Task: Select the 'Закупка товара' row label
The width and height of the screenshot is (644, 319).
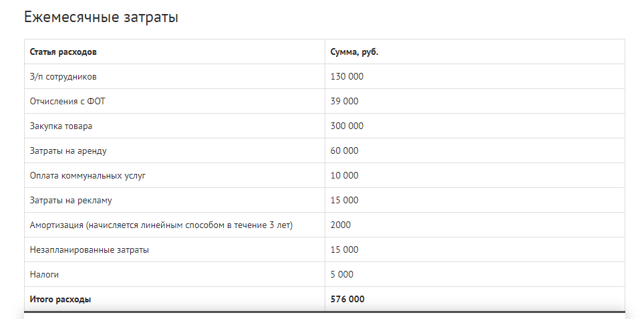Action: (x=61, y=126)
